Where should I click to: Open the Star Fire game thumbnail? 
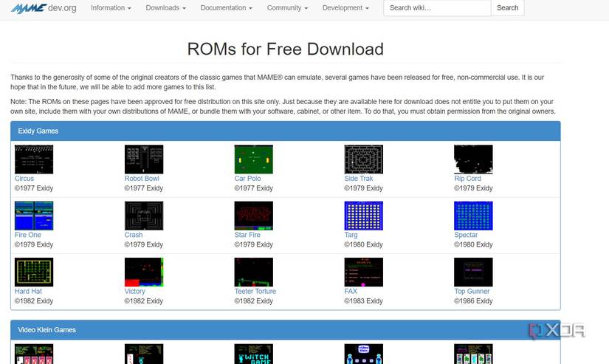pyautogui.click(x=254, y=216)
